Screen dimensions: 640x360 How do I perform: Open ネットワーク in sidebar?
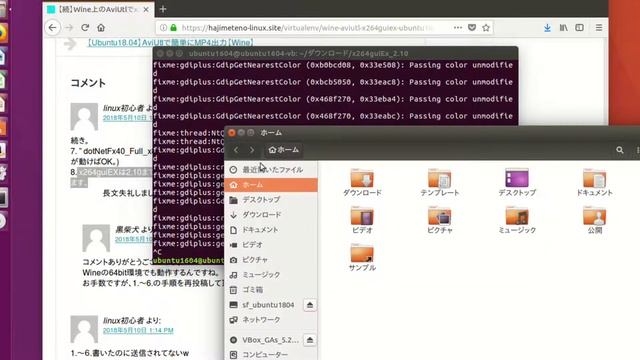[271, 320]
